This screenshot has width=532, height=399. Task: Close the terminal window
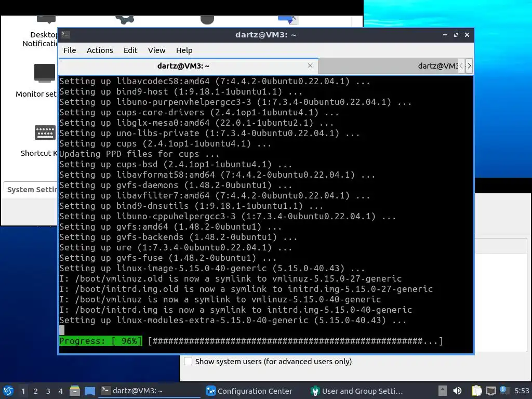click(467, 35)
